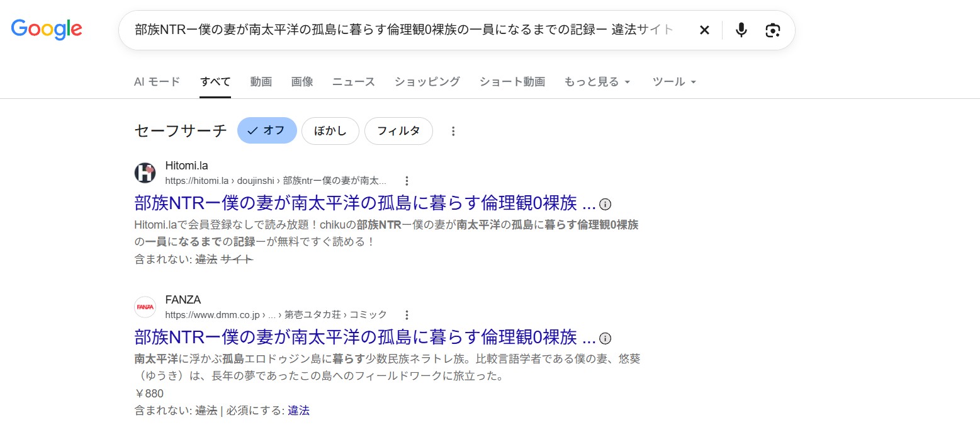
Task: Click the Hitomi.la result snippet text
Action: coord(386,233)
